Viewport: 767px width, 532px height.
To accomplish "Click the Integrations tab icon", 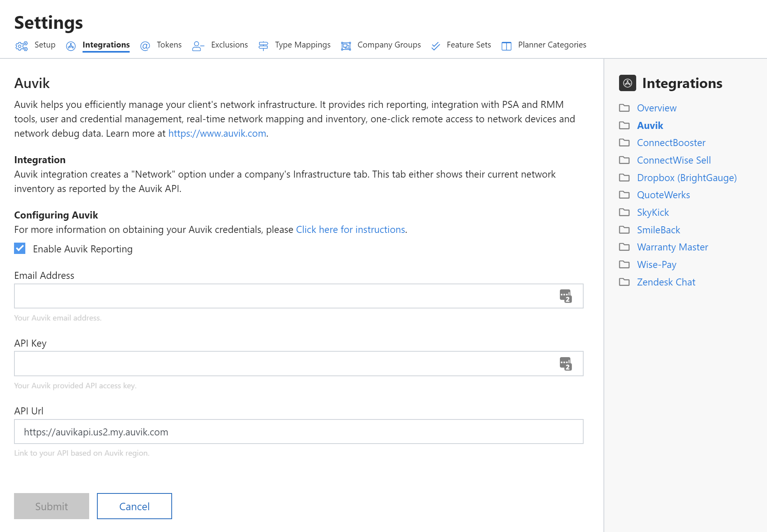I will [x=71, y=46].
